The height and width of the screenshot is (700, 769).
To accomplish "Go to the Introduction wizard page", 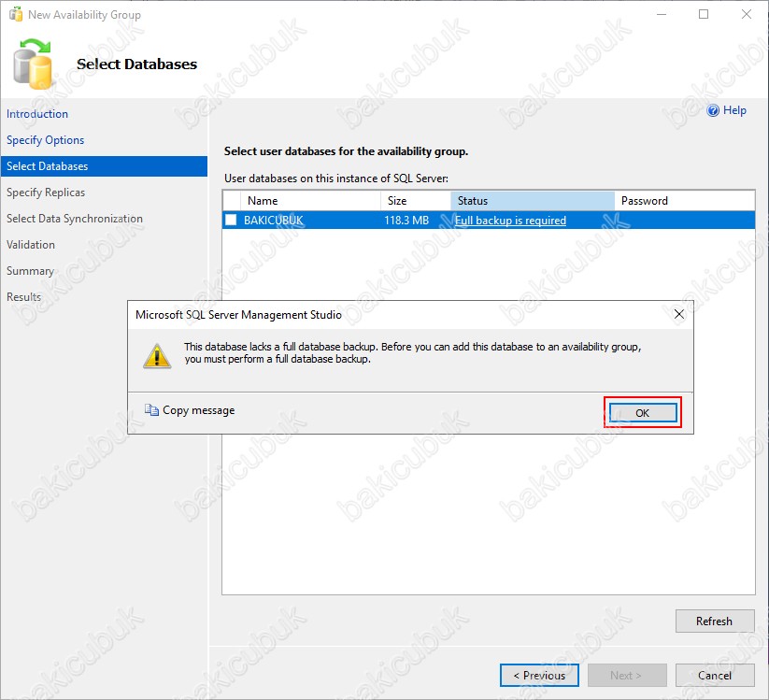I will tap(37, 114).
